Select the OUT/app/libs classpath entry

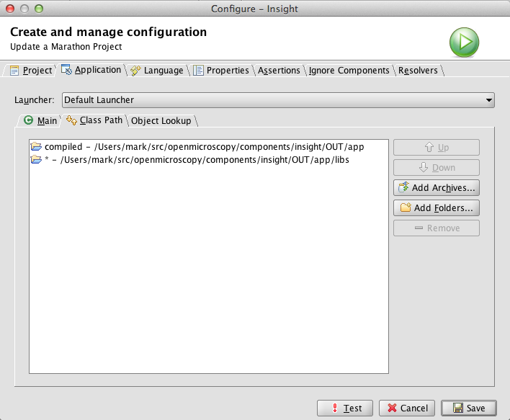coord(209,160)
